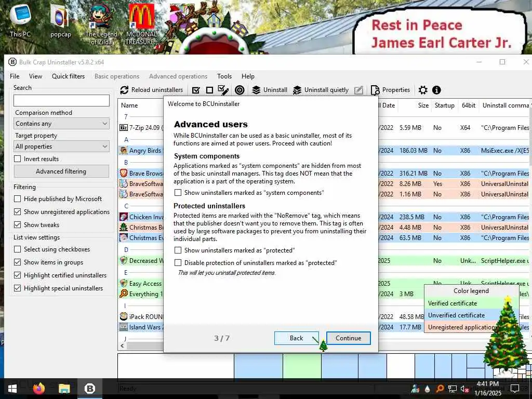Toggle Highlight special uninstallers
Viewport: 532px width, 399px height.
click(17, 288)
